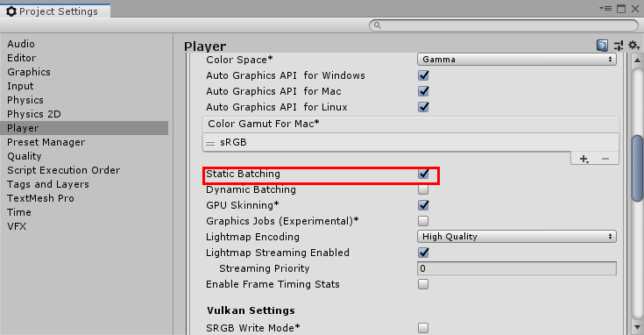Click the scrollbar down arrow
Image resolution: width=644 pixels, height=335 pixels.
coord(637,328)
